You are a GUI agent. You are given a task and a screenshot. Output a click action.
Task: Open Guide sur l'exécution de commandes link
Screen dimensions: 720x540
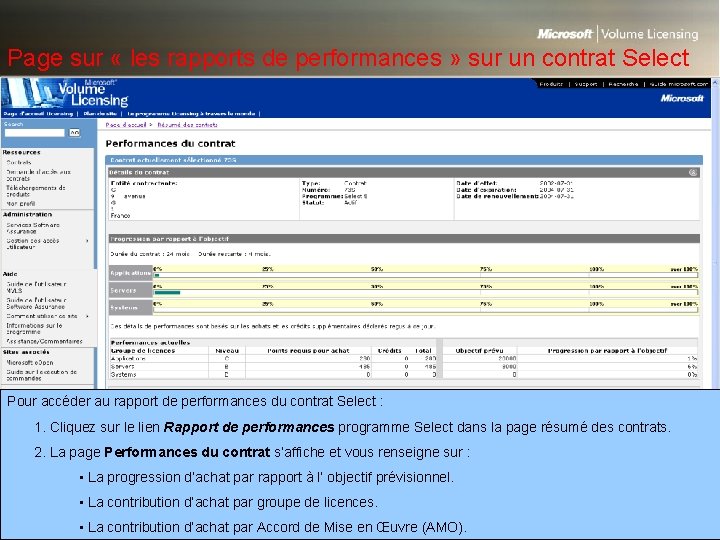42,375
